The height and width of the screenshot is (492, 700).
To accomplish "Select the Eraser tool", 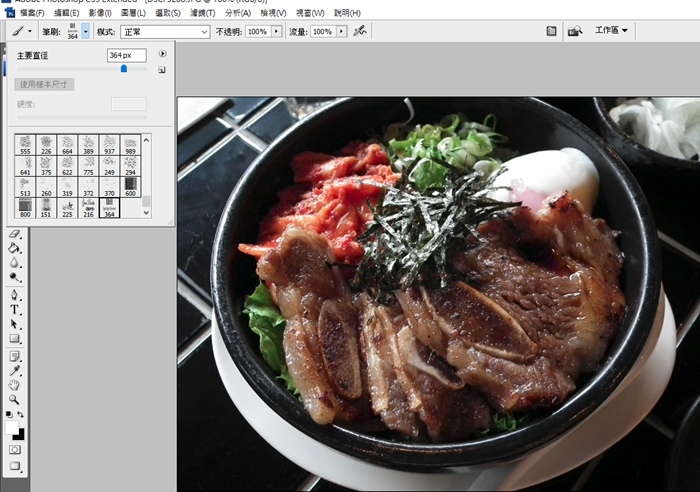I will click(x=15, y=234).
